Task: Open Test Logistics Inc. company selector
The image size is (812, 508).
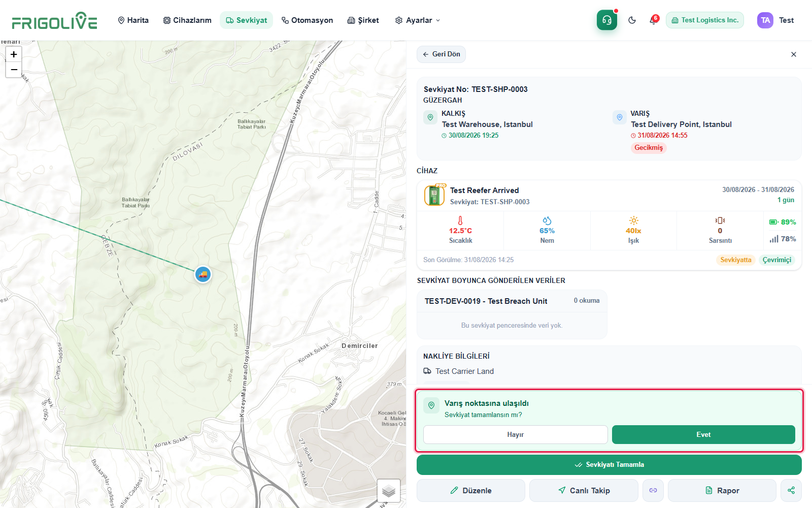Action: (x=705, y=20)
